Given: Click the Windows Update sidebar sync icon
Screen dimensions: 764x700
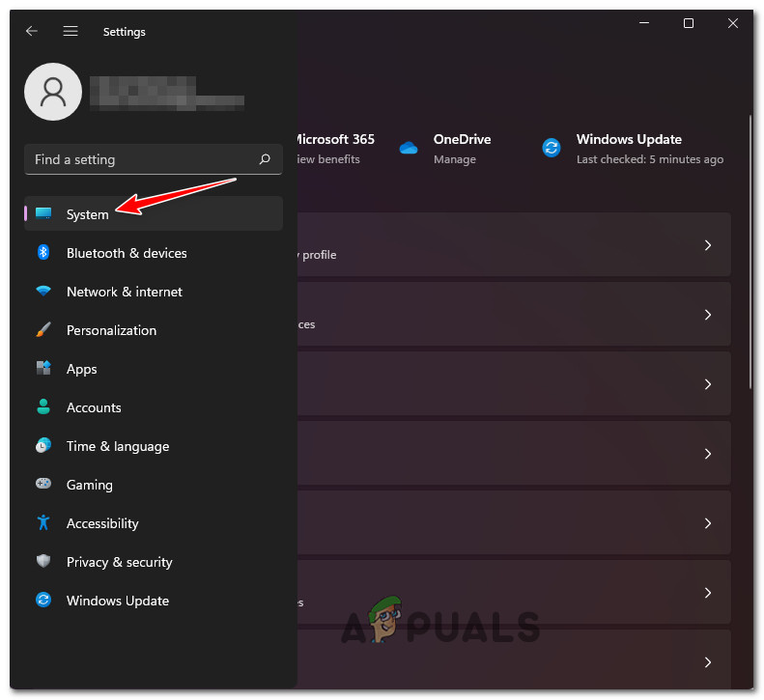Looking at the screenshot, I should click(43, 600).
